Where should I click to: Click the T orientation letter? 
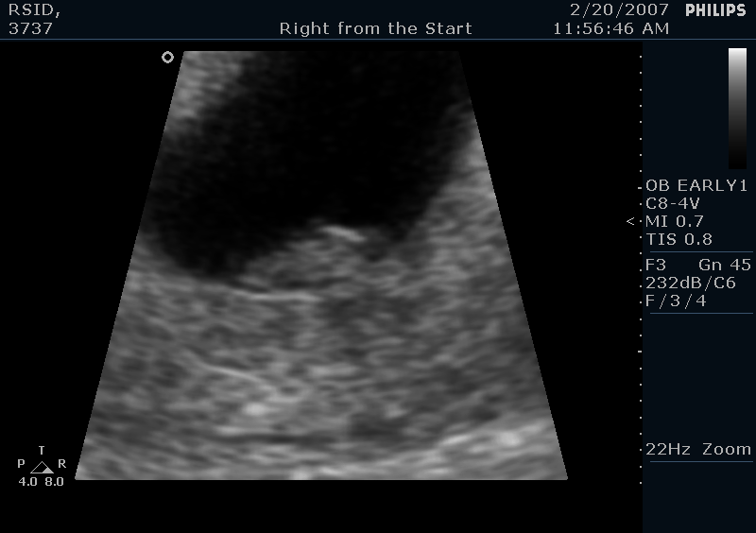tap(42, 451)
